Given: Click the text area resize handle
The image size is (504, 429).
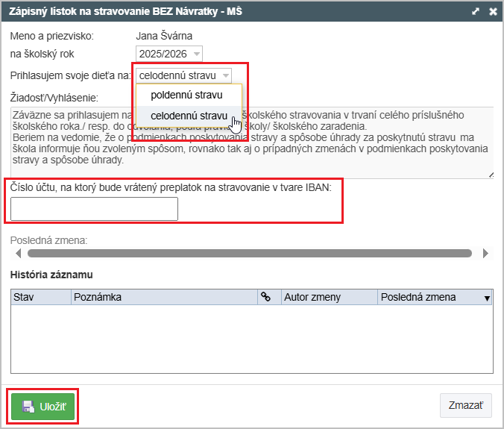Looking at the screenshot, I should point(490,175).
